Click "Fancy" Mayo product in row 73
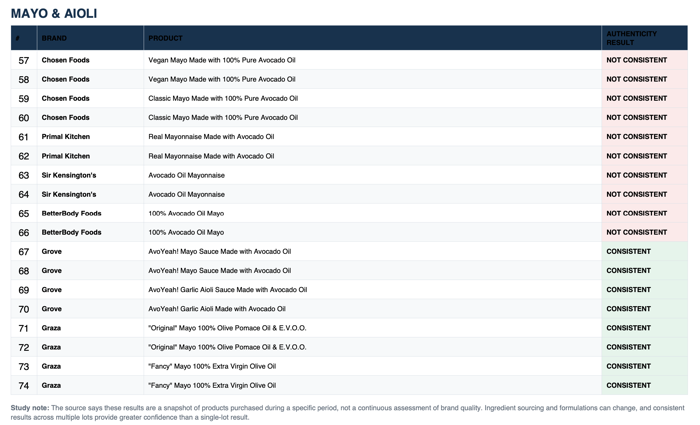The height and width of the screenshot is (425, 700). (x=212, y=366)
